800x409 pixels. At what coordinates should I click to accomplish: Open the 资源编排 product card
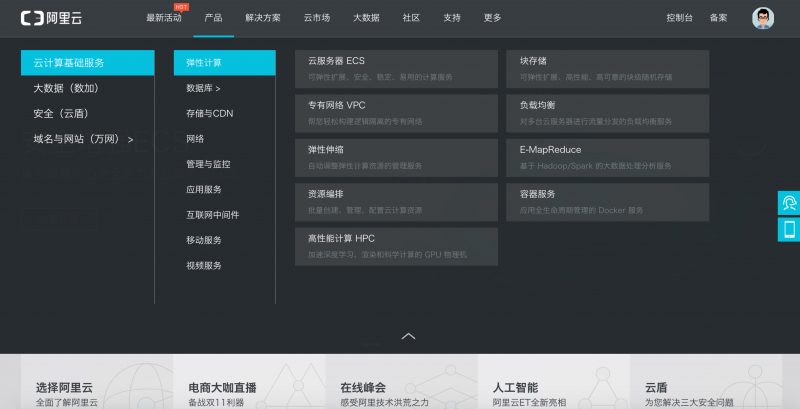pyautogui.click(x=396, y=202)
